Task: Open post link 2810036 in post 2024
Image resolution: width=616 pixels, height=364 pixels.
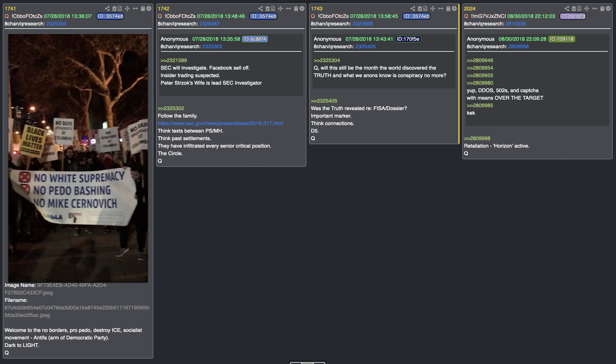Action: [x=516, y=24]
